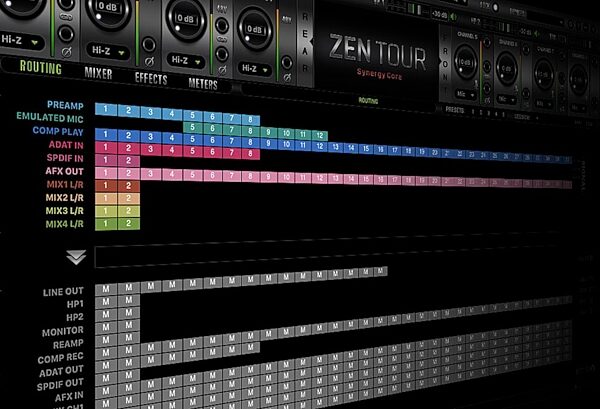Viewport: 600px width, 409px height.
Task: Click first M cell in MONITOR row
Action: pyautogui.click(x=106, y=327)
